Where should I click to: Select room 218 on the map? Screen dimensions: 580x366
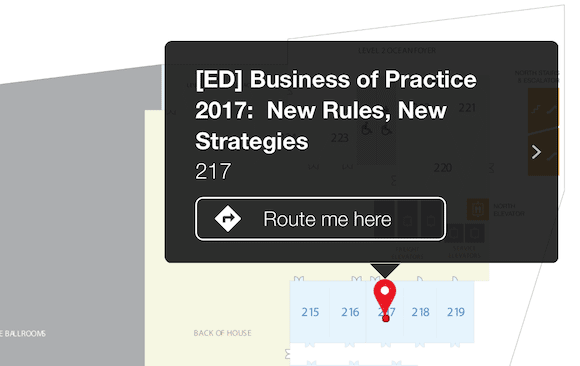click(420, 312)
